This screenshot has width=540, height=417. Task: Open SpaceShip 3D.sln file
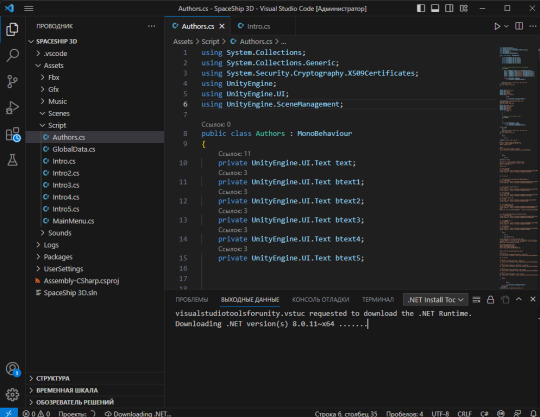[x=95, y=293]
